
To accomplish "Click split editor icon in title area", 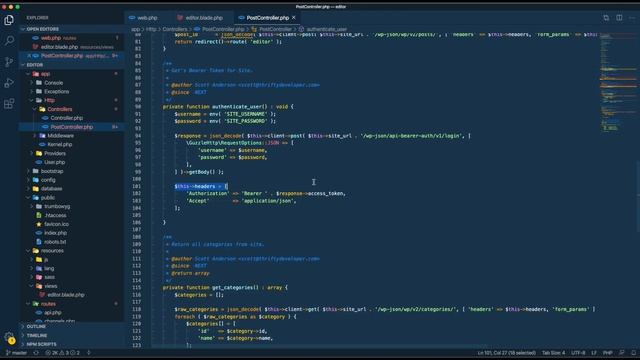I will pyautogui.click(x=619, y=18).
